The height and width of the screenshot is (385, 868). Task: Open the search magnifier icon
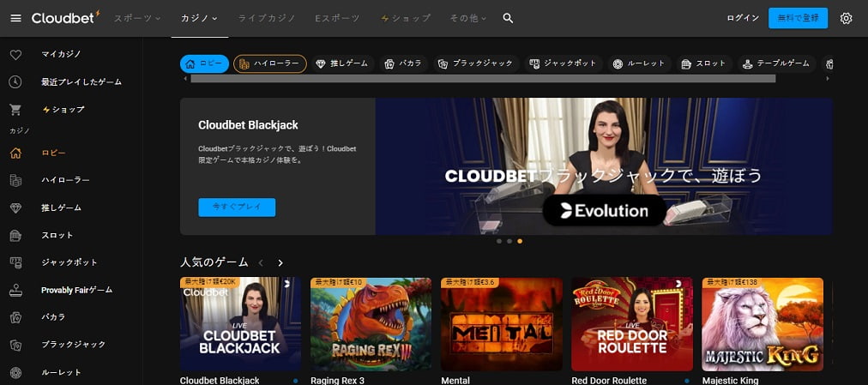(508, 18)
